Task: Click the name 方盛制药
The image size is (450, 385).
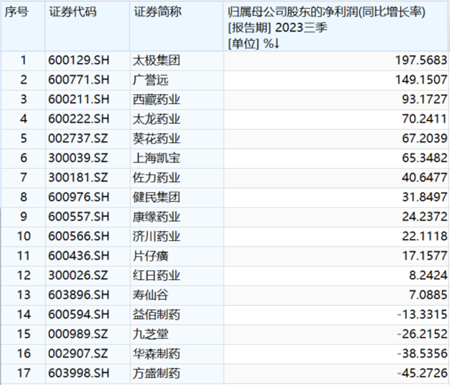Action: tap(156, 373)
